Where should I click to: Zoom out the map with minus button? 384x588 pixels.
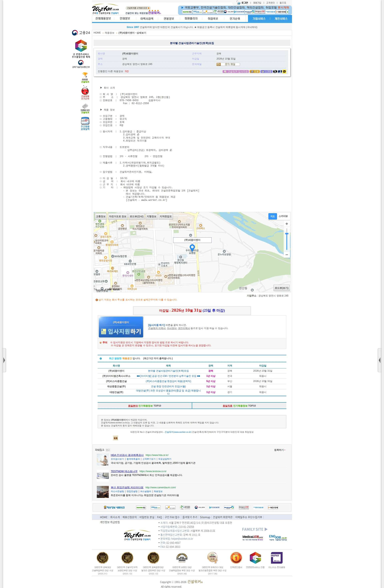(287, 255)
